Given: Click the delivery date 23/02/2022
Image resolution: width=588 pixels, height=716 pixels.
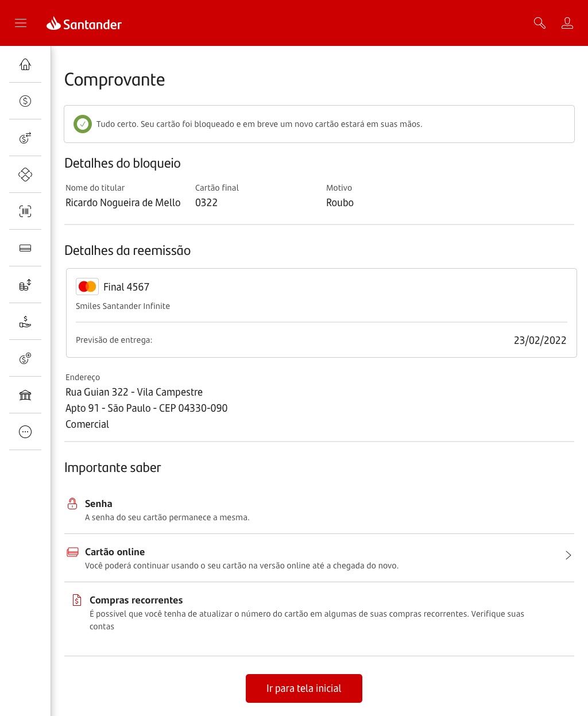Looking at the screenshot, I should 540,340.
